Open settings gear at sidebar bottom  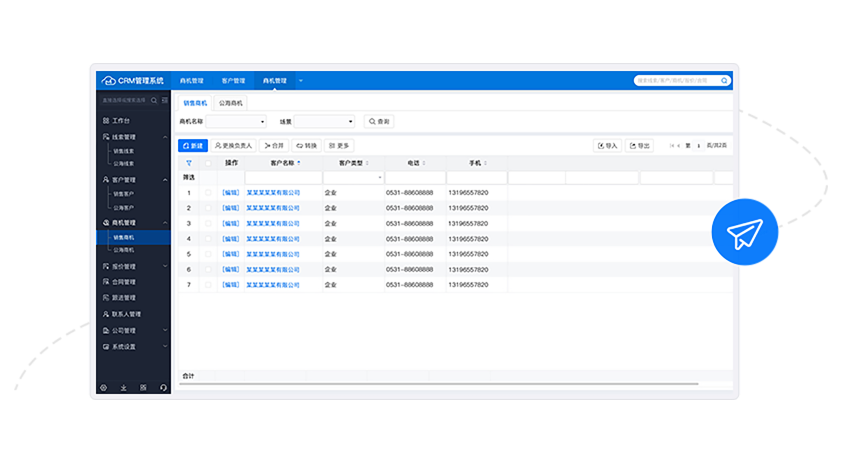click(104, 387)
